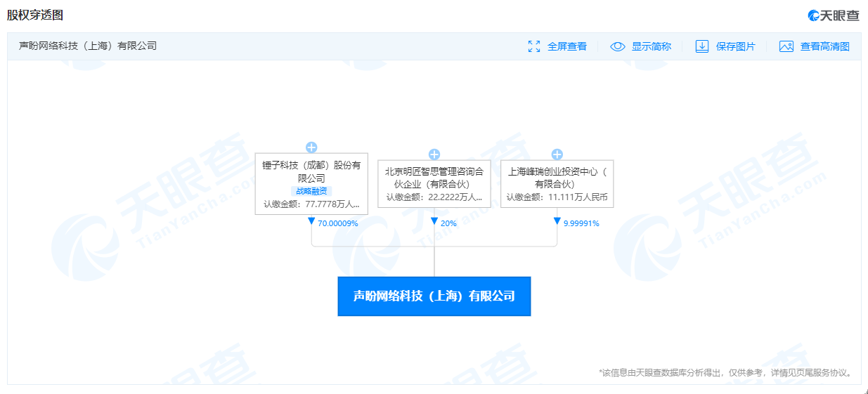This screenshot has width=868, height=394.
Task: Click the fullscreen expand icon
Action: 534,46
